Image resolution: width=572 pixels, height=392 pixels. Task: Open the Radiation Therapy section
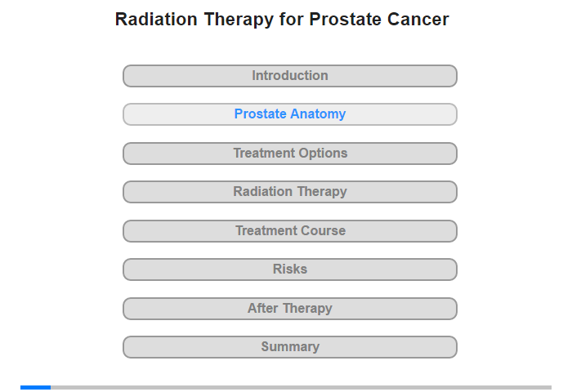(x=289, y=192)
